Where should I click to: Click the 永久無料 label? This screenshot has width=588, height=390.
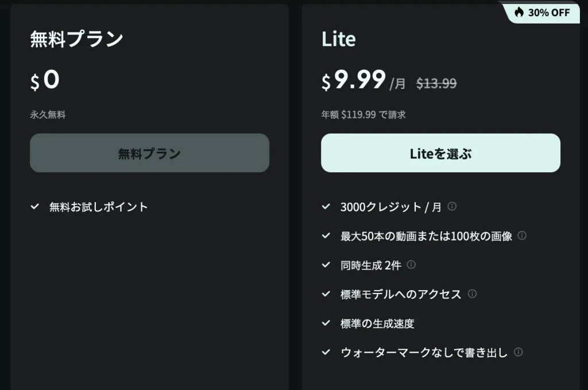pos(48,115)
